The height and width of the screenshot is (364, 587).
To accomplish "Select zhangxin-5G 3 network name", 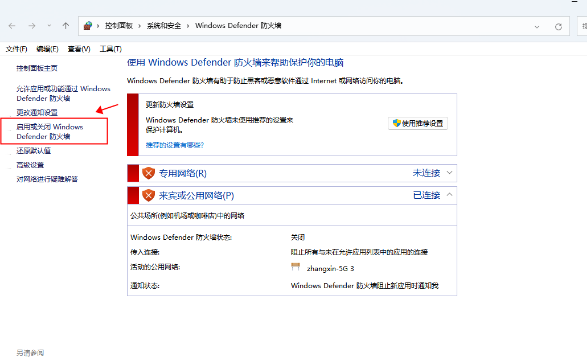I will click(330, 269).
